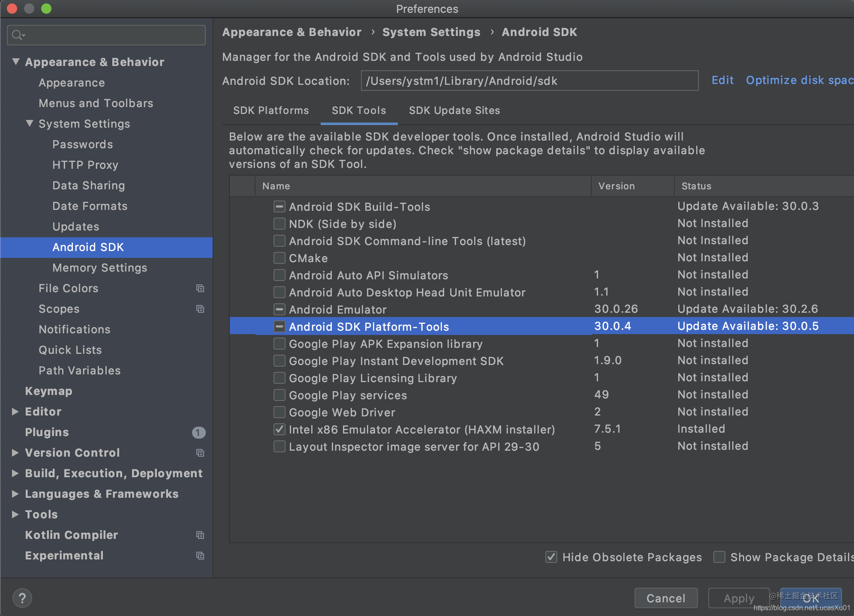This screenshot has width=854, height=616.
Task: Click project-level icon next to Experimental
Action: pyautogui.click(x=200, y=556)
